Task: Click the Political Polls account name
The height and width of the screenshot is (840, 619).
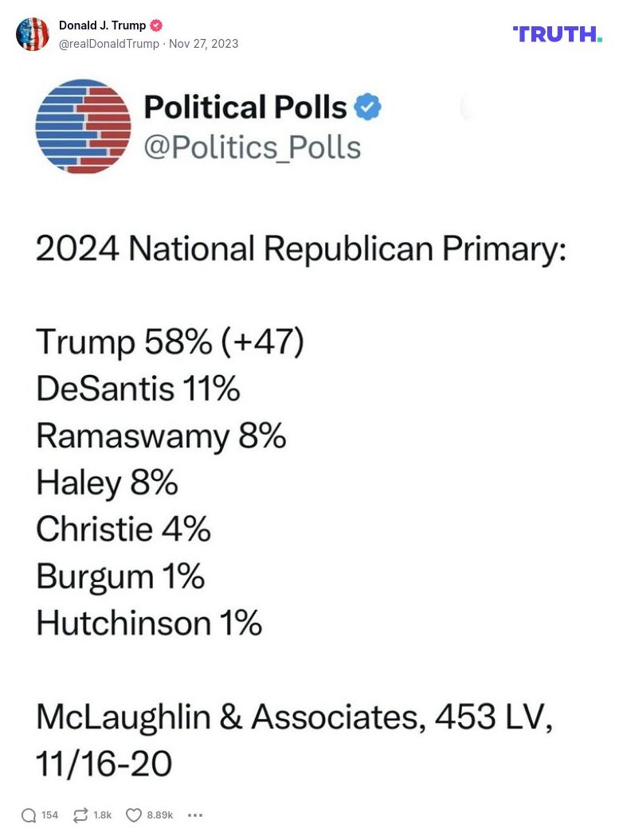Action: click(x=239, y=107)
